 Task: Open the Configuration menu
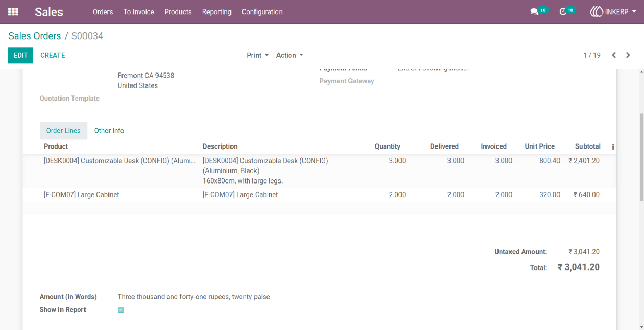click(262, 11)
